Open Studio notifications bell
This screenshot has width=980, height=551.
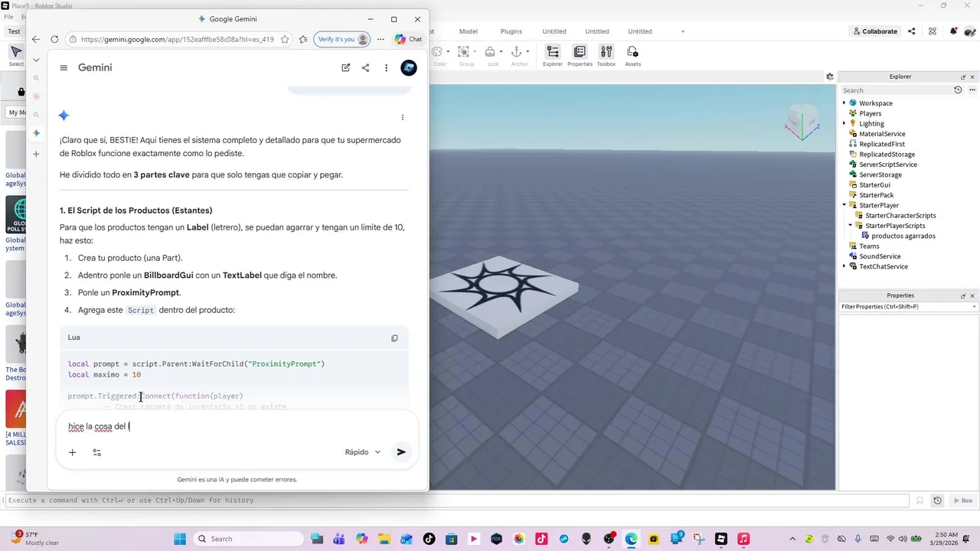tap(953, 31)
